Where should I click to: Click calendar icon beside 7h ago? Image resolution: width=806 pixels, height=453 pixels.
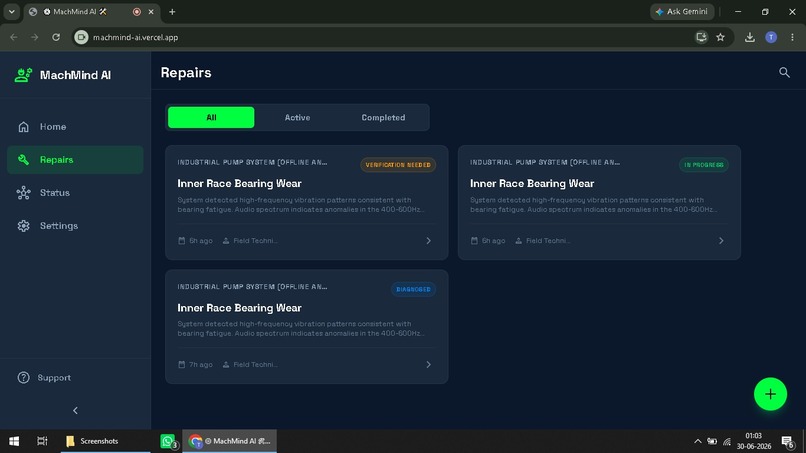(181, 365)
